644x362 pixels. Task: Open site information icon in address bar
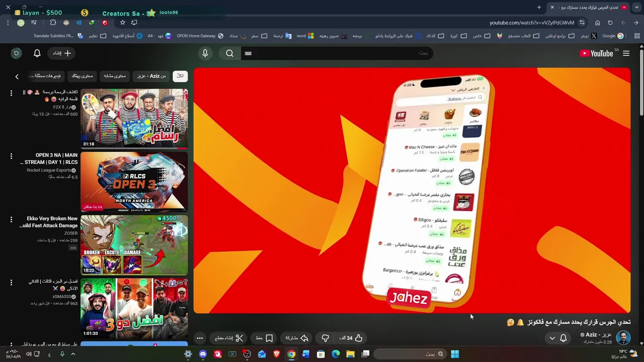click(582, 23)
